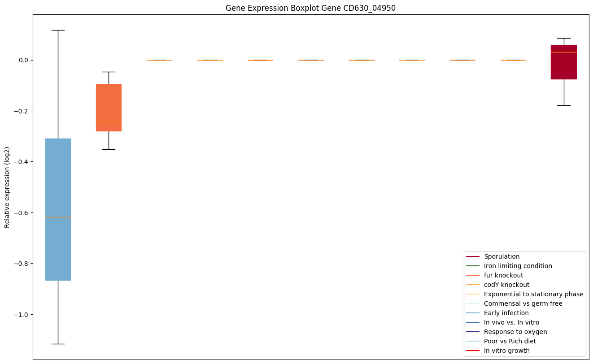Select Poor vs Rich diet legend entry

coord(510,341)
